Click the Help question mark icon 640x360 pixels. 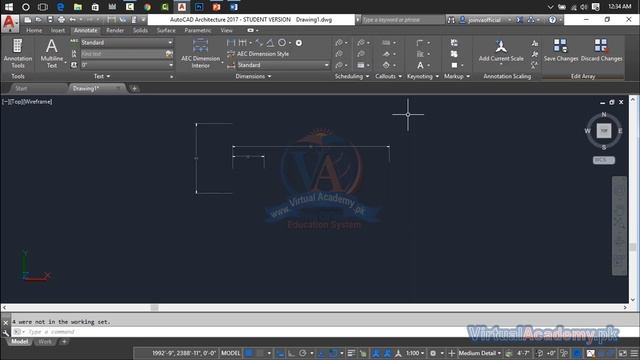point(552,20)
